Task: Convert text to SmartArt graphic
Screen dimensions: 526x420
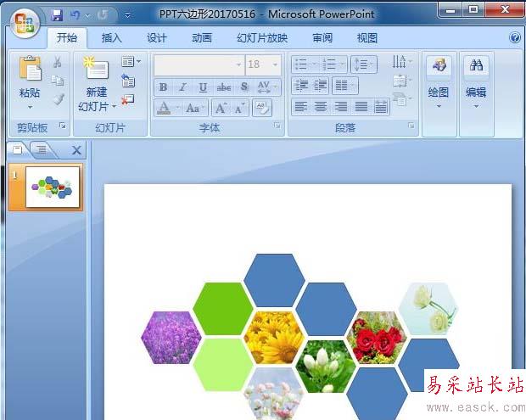Action: click(x=402, y=99)
